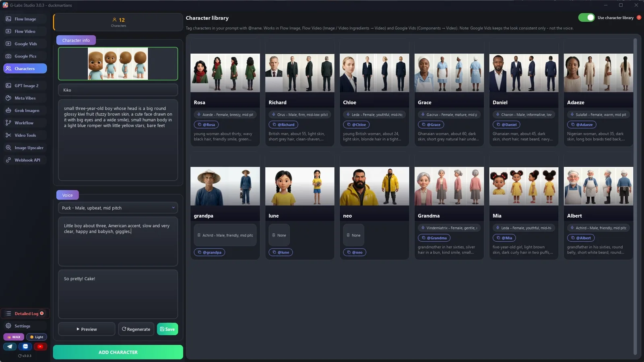Click the red help icon near library toggle
This screenshot has width=644, height=362.
tap(639, 18)
